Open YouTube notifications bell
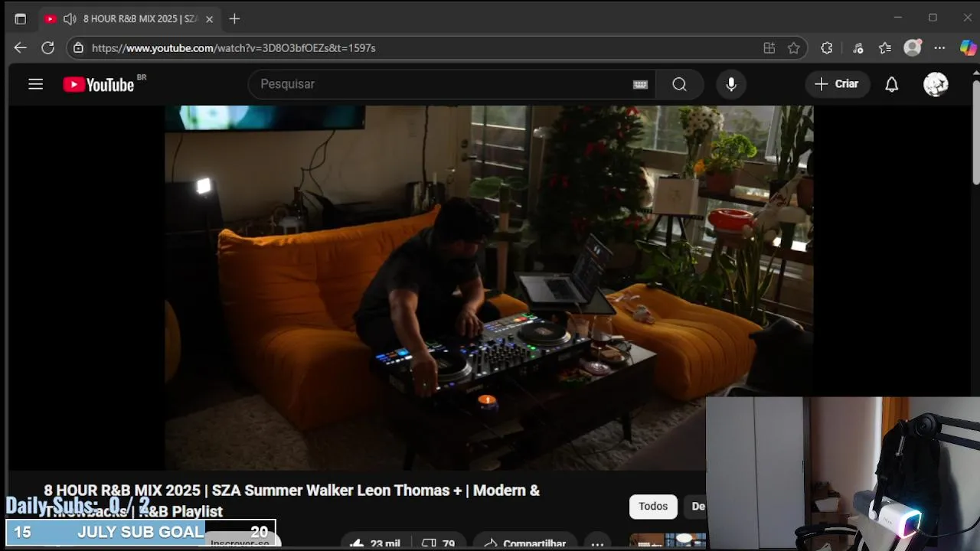The image size is (980, 551). 892,84
